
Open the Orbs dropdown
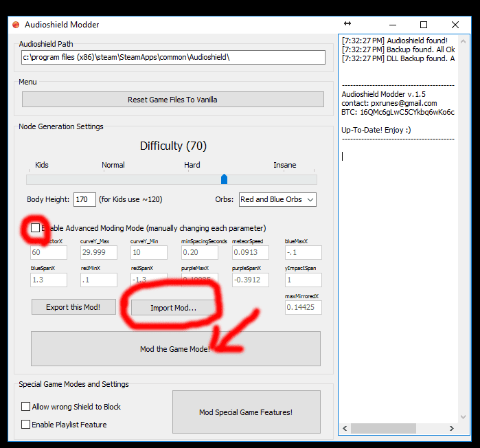[x=277, y=200]
